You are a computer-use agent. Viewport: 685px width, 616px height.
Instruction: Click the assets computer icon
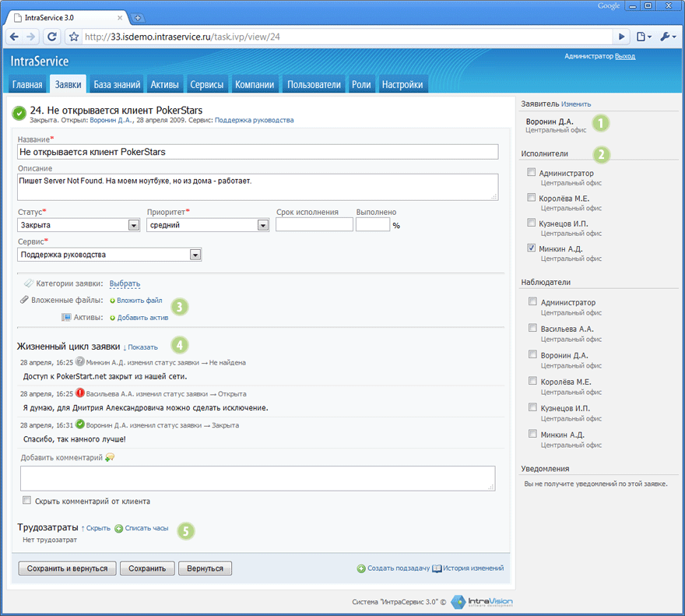coord(66,317)
